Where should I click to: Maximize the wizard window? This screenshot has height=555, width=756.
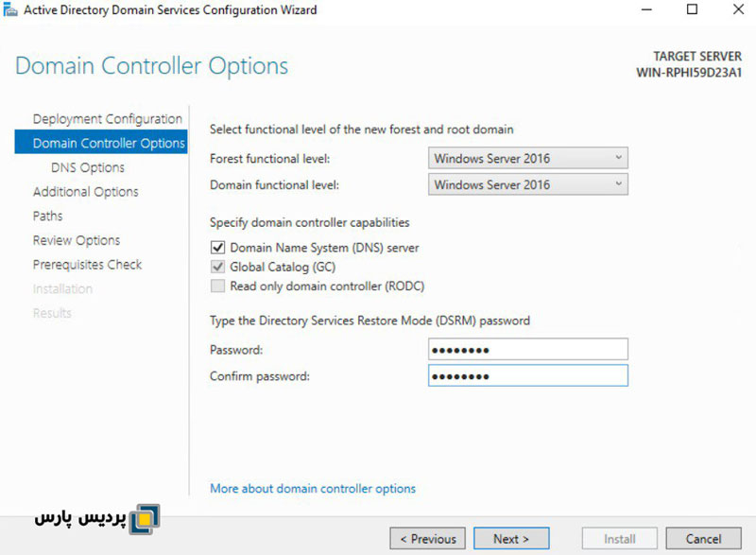[x=692, y=9]
